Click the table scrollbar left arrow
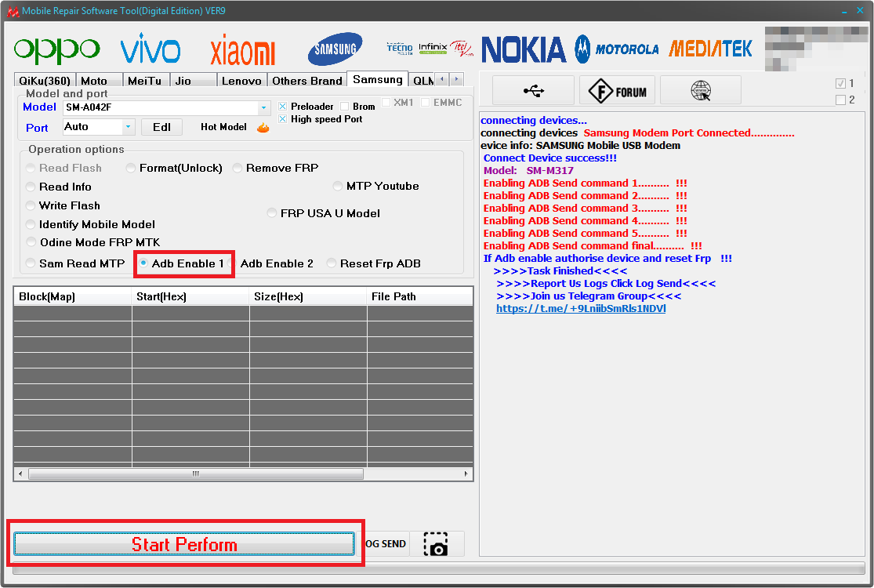The image size is (874, 588). click(x=20, y=474)
